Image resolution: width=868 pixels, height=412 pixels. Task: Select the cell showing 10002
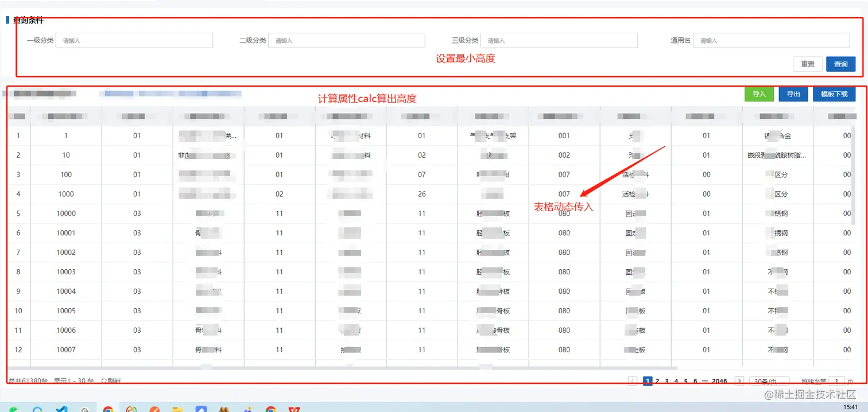coord(66,252)
